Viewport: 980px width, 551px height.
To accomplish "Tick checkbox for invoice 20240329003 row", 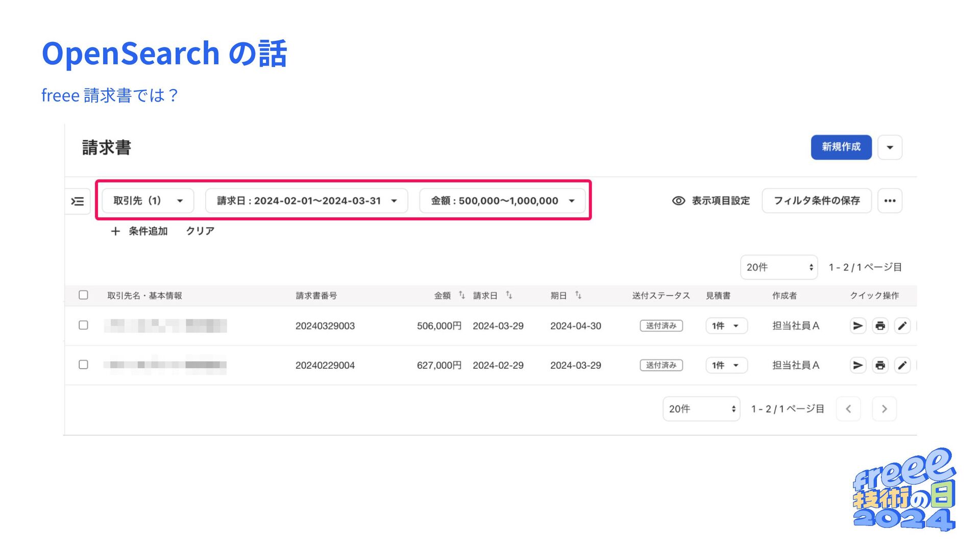I will point(83,325).
